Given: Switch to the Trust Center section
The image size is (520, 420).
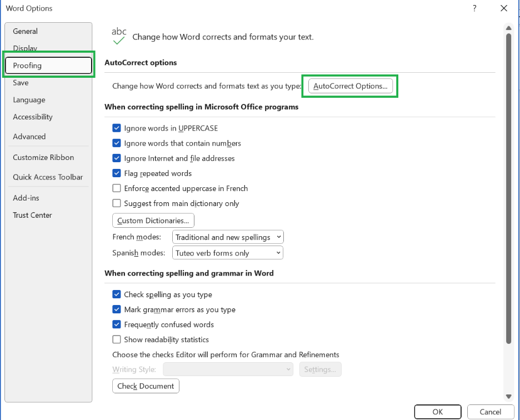Looking at the screenshot, I should (33, 215).
